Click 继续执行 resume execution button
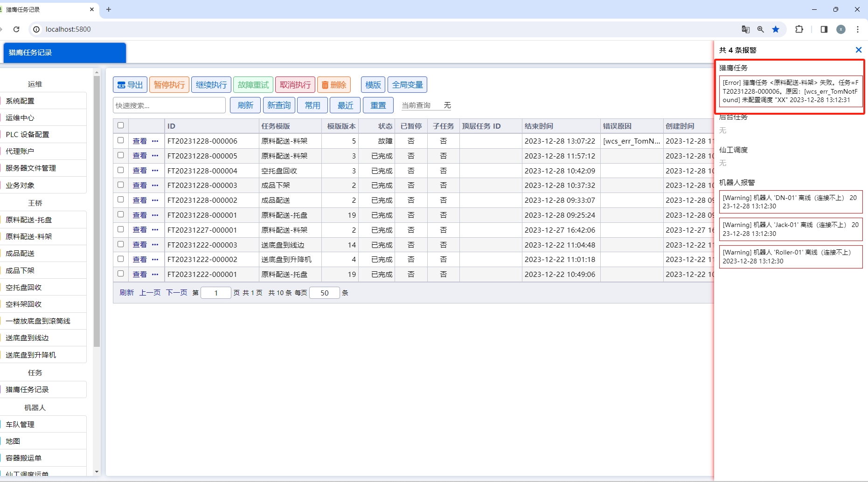 click(211, 85)
